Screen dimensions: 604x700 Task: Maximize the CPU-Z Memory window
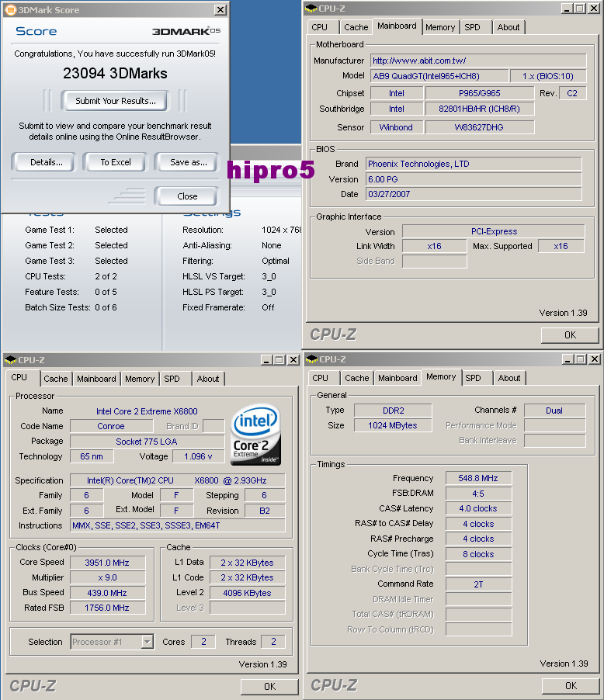[x=581, y=359]
